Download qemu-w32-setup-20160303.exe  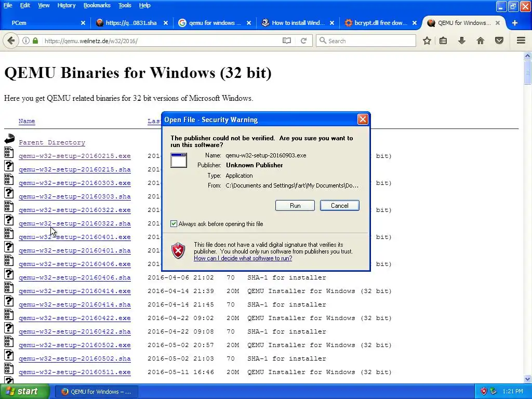click(75, 183)
